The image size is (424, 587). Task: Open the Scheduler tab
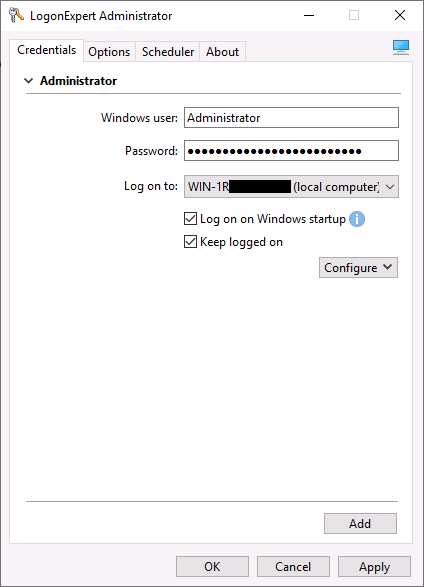[168, 52]
